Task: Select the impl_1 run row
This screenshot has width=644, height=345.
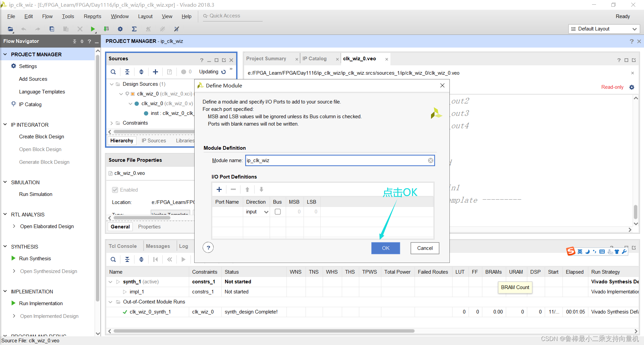Action: [372, 292]
